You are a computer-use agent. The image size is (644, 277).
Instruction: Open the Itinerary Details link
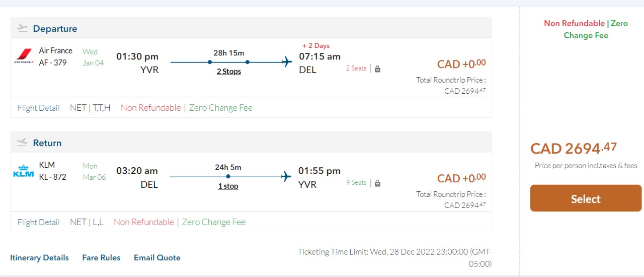(x=39, y=258)
